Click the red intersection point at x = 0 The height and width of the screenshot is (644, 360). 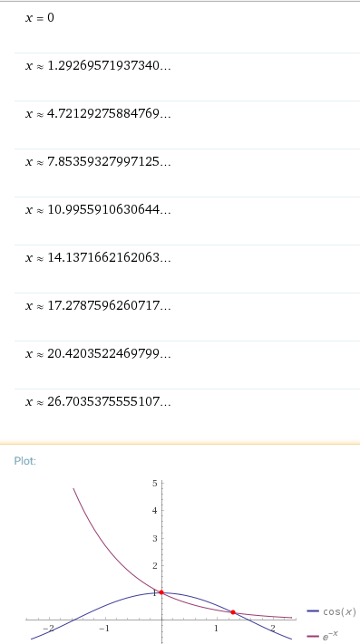(x=161, y=592)
